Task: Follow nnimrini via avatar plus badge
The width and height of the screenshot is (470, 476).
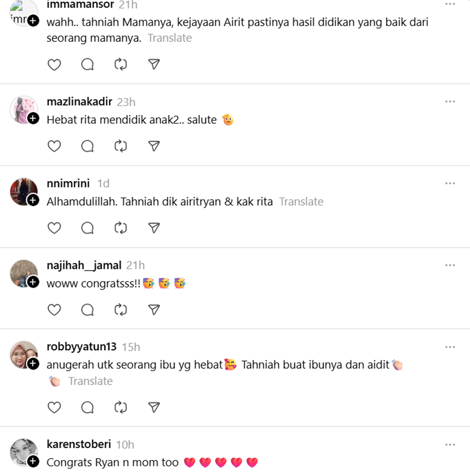Action: [x=33, y=200]
